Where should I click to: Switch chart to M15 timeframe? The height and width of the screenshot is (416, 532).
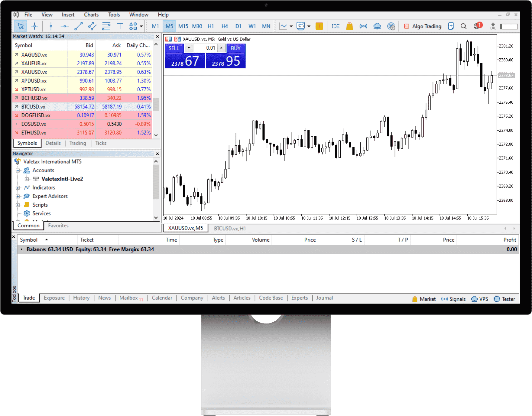(x=183, y=26)
